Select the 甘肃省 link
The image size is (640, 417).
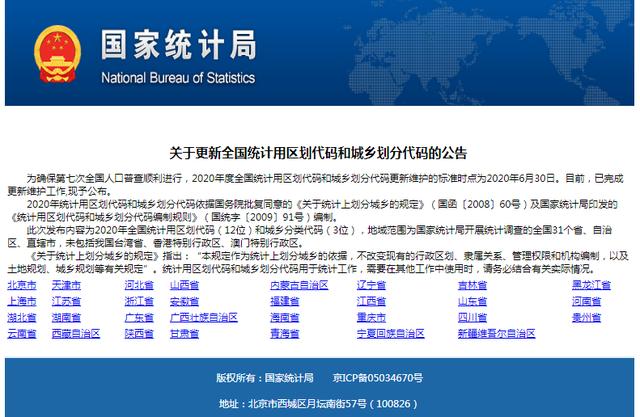point(184,334)
